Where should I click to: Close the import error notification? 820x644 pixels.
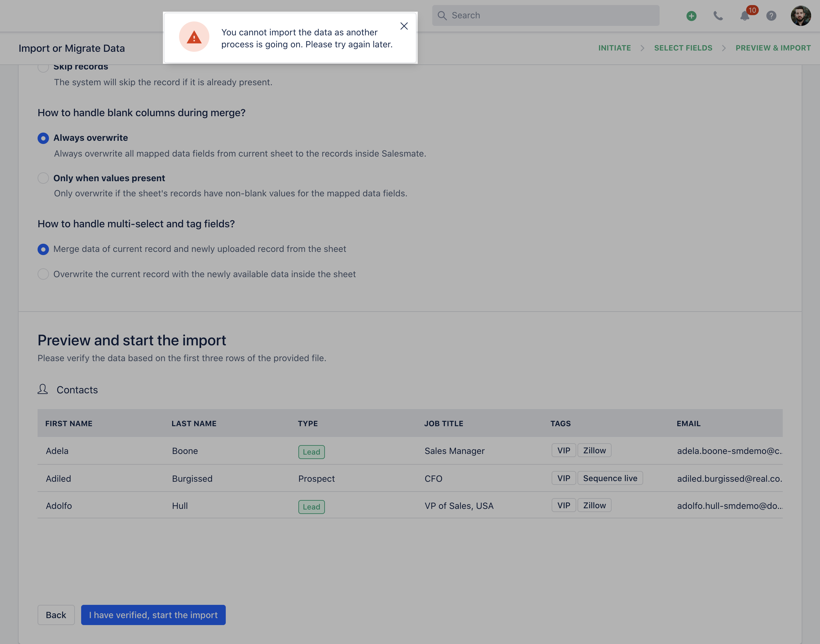[x=404, y=26]
